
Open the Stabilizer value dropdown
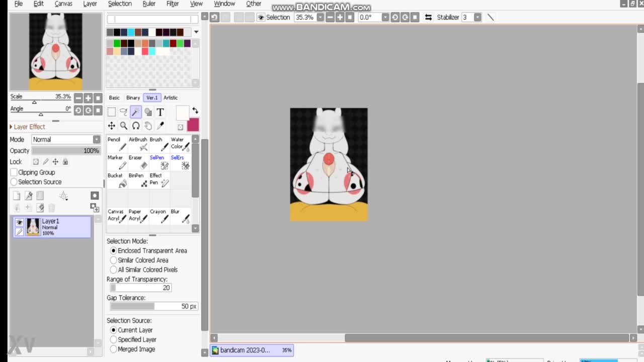coord(477,17)
